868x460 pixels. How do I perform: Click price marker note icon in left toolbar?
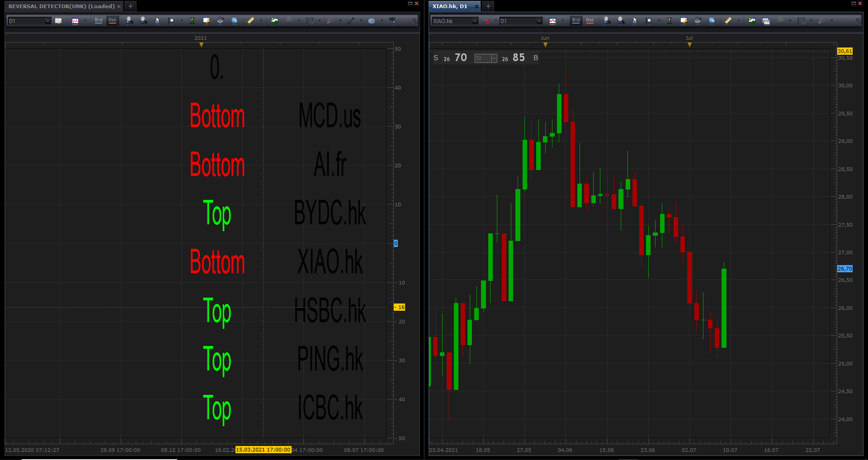(x=206, y=20)
